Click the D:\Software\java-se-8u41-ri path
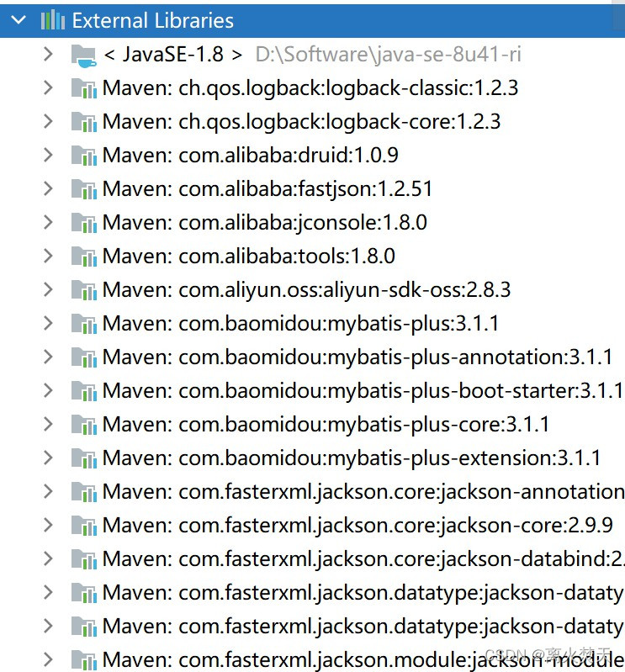The image size is (625, 672). coord(389,55)
